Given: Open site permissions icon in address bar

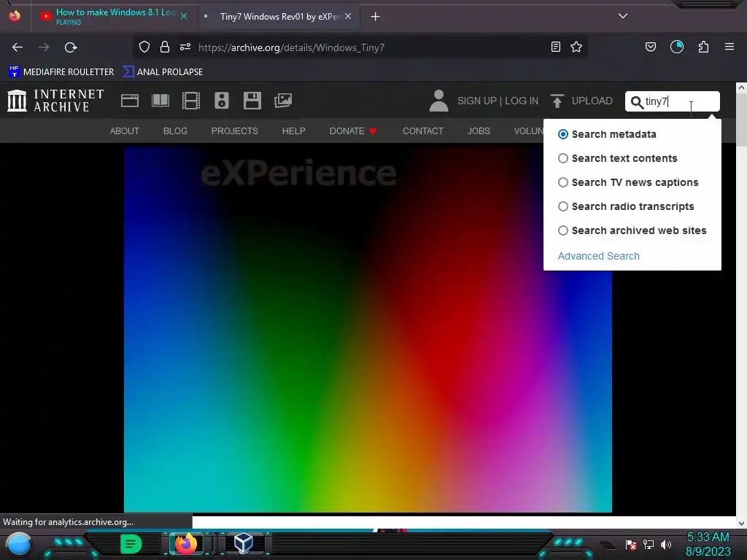Looking at the screenshot, I should [x=185, y=47].
